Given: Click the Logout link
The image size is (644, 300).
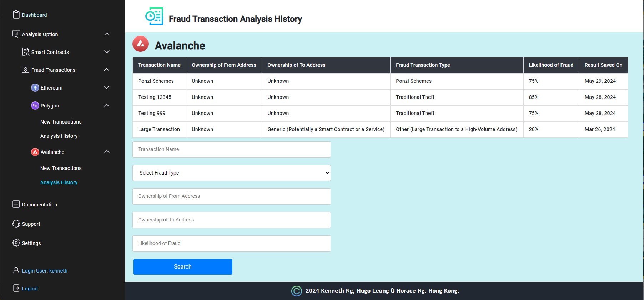Looking at the screenshot, I should [30, 289].
